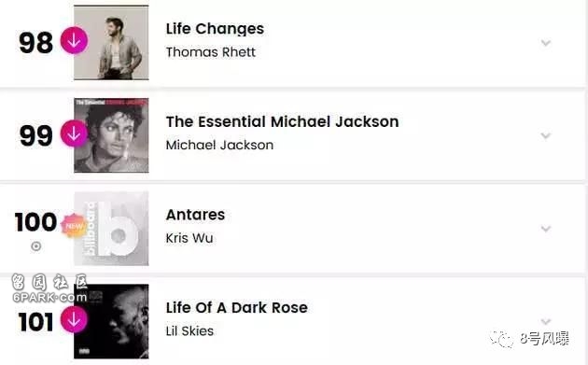Open the Lil Skies artist link
This screenshot has height=365, width=588.
(x=189, y=331)
